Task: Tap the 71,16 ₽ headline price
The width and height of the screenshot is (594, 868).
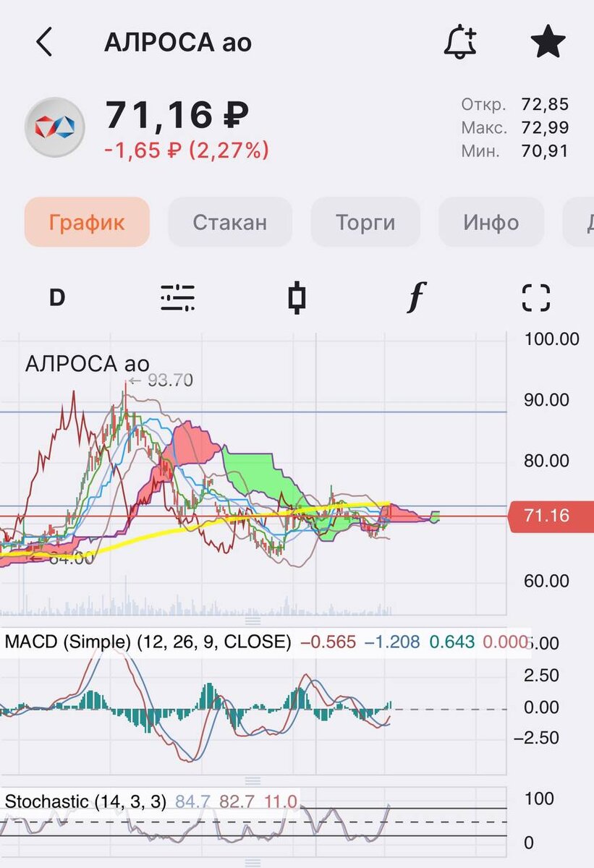Action: click(177, 114)
